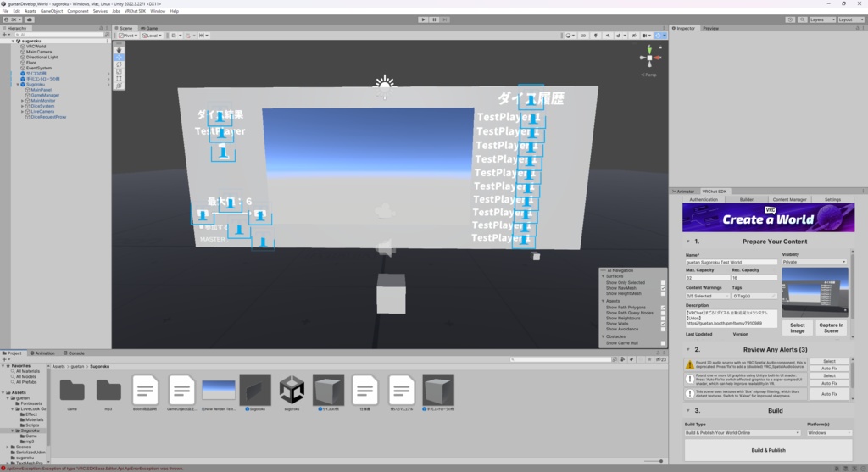This screenshot has height=472, width=868.
Task: Toggle Show HeightMesh checkbox
Action: point(663,294)
